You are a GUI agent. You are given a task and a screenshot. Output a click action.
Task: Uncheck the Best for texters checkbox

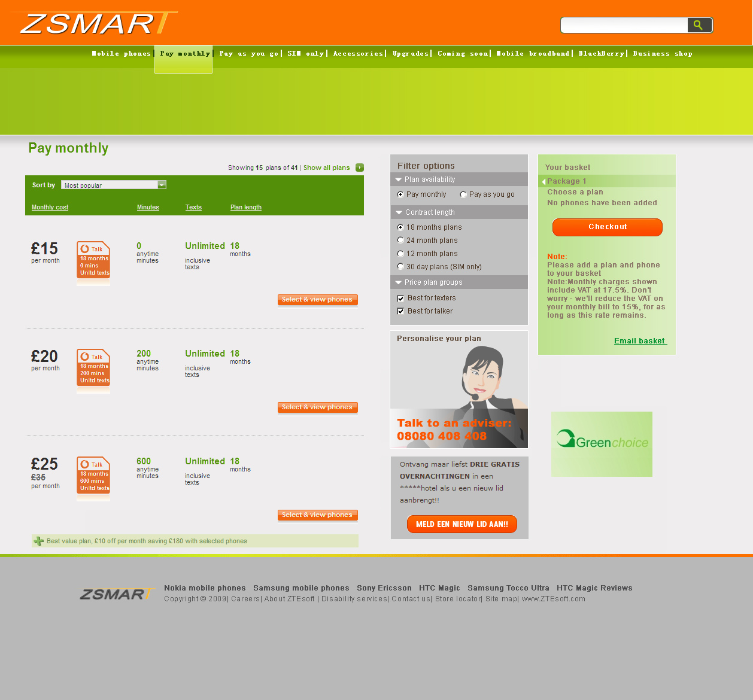(x=400, y=298)
